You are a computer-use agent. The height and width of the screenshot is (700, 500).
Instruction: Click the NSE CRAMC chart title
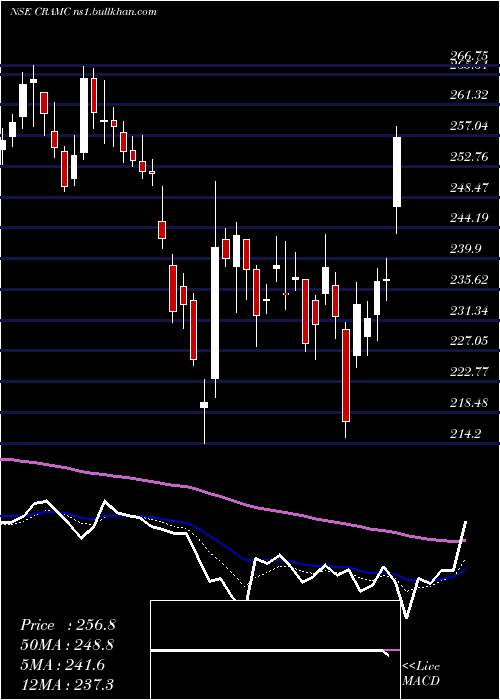pyautogui.click(x=83, y=11)
